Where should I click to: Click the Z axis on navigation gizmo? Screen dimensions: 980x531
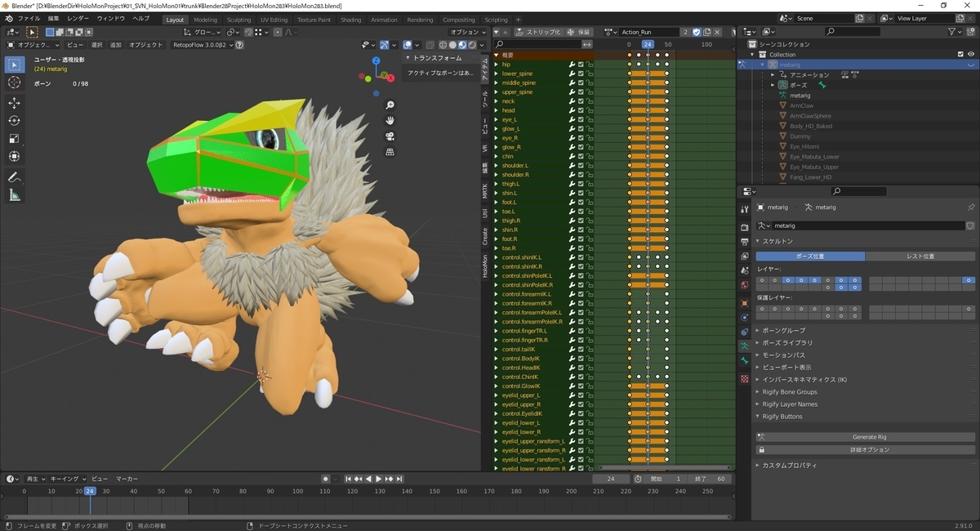point(376,60)
